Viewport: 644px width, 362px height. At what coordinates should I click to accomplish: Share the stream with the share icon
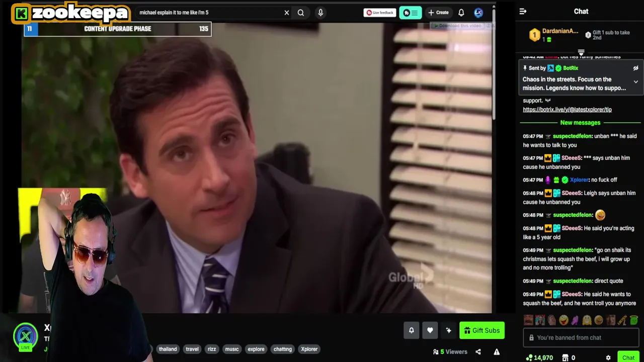click(x=478, y=352)
